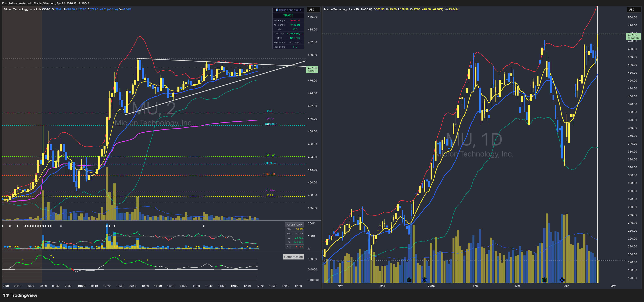
Task: Click the SELL value 31.1%
Action: coord(299,234)
